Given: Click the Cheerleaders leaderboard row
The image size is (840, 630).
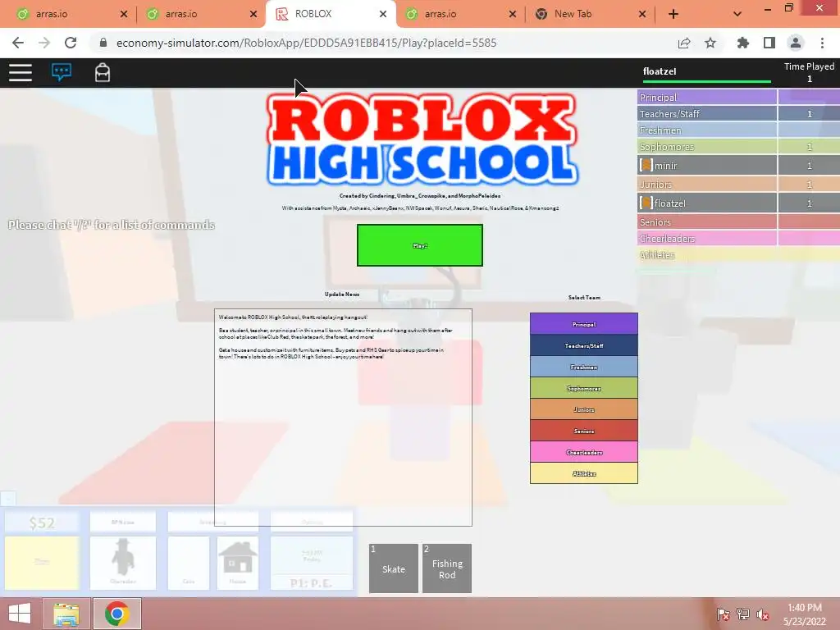Looking at the screenshot, I should click(x=739, y=239).
